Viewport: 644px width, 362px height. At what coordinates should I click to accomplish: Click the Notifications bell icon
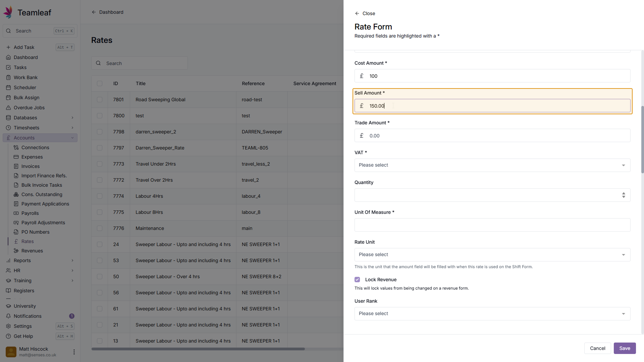(x=8, y=316)
